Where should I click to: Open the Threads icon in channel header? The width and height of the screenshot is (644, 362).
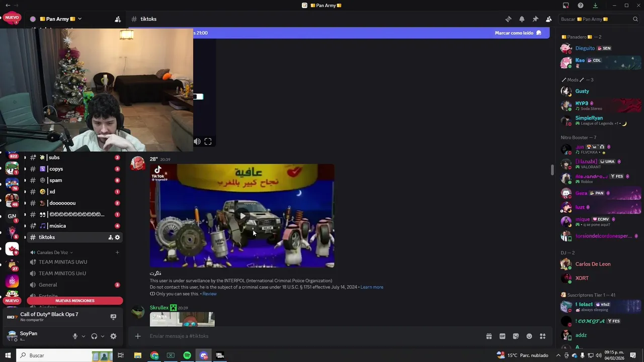[508, 19]
